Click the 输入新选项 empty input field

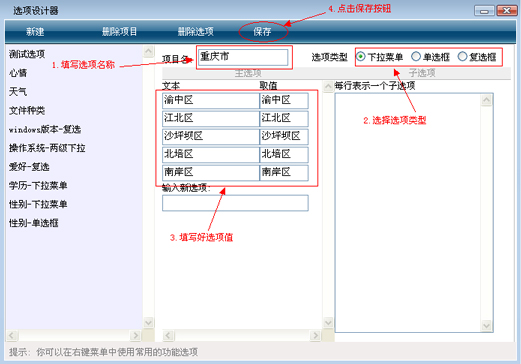pyautogui.click(x=235, y=203)
